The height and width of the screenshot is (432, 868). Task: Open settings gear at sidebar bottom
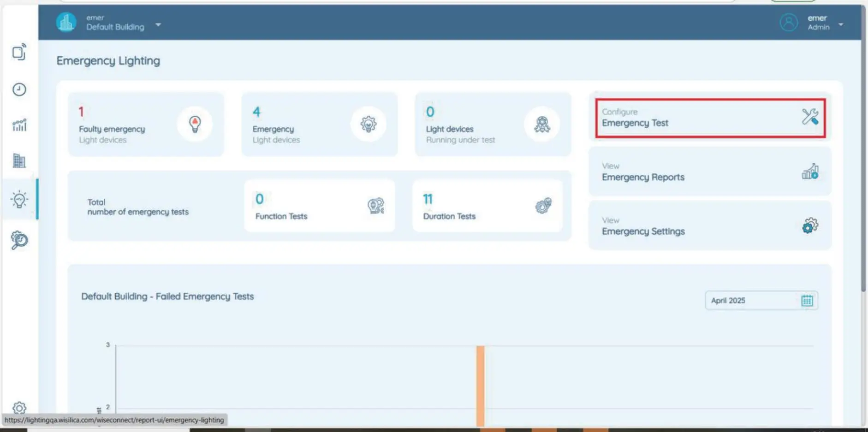[x=19, y=408]
